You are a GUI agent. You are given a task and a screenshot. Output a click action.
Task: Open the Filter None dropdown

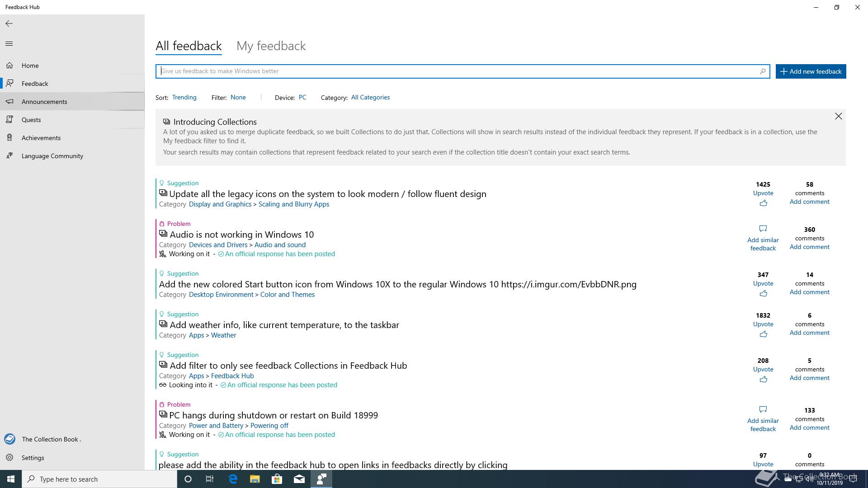(x=238, y=98)
